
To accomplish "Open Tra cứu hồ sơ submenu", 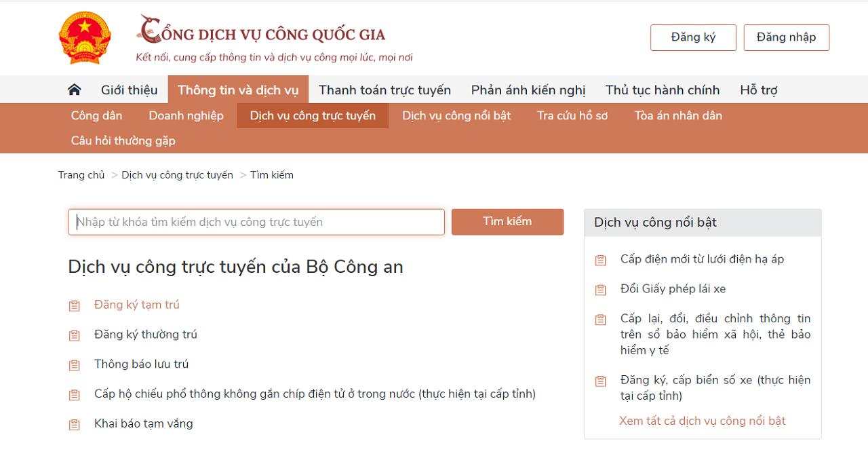I will point(572,115).
